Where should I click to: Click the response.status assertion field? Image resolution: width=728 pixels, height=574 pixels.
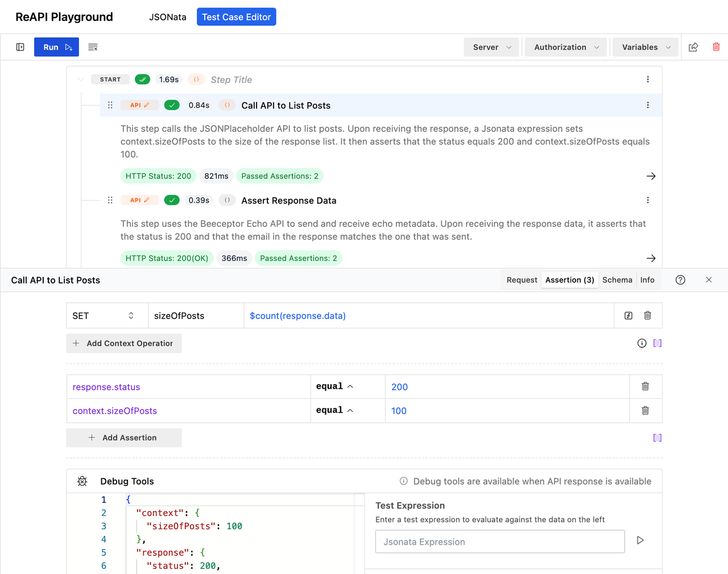[x=188, y=387]
